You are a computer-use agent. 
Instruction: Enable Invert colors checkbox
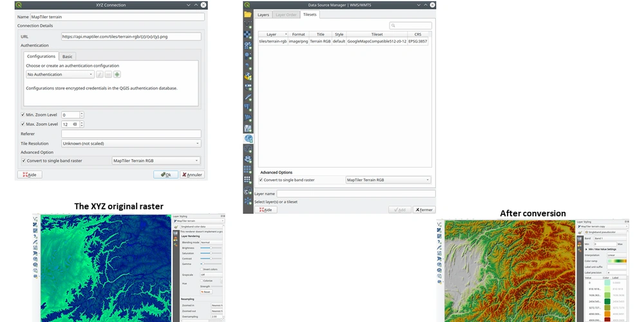201,269
